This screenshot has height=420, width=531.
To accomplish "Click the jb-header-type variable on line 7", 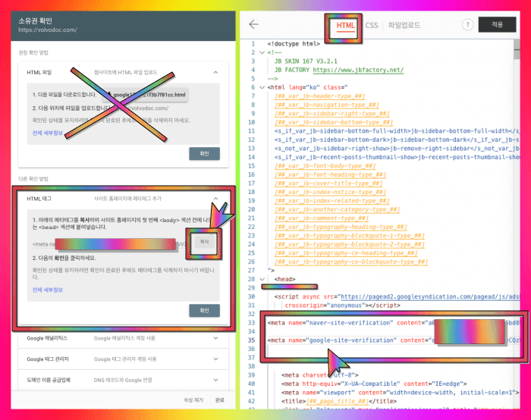I will pos(319,96).
